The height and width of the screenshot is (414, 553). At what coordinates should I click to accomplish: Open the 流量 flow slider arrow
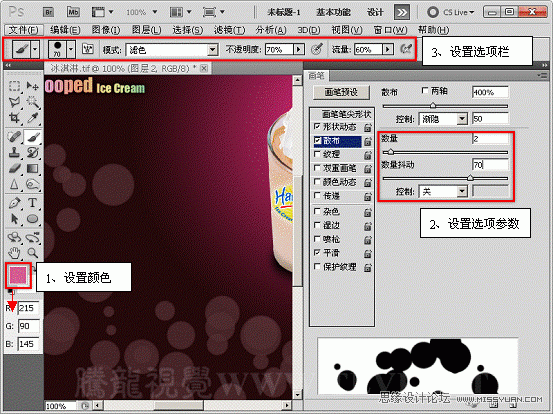[x=388, y=49]
